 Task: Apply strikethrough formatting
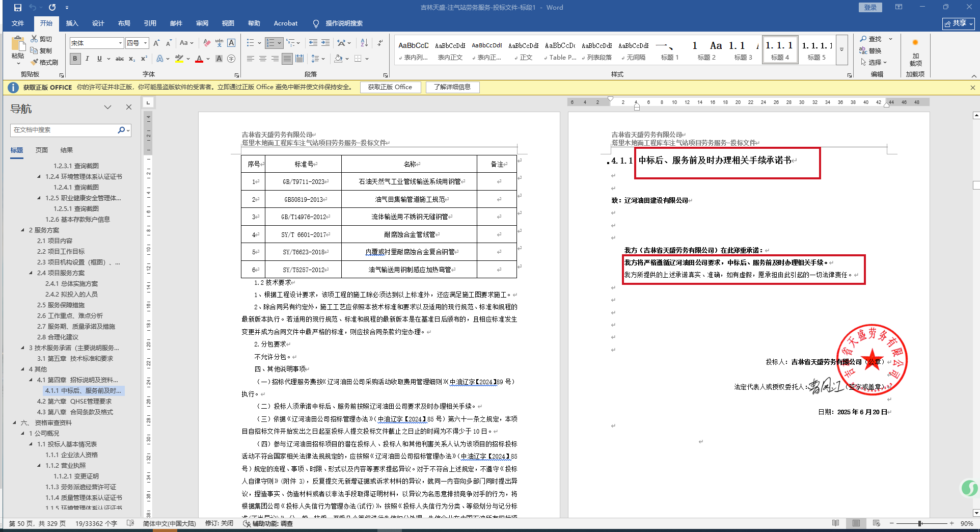click(x=120, y=59)
